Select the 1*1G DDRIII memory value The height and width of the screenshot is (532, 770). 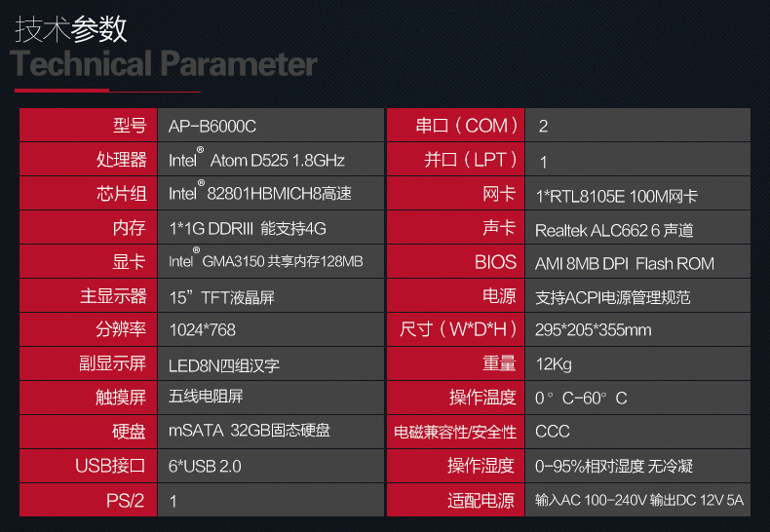[x=248, y=228]
